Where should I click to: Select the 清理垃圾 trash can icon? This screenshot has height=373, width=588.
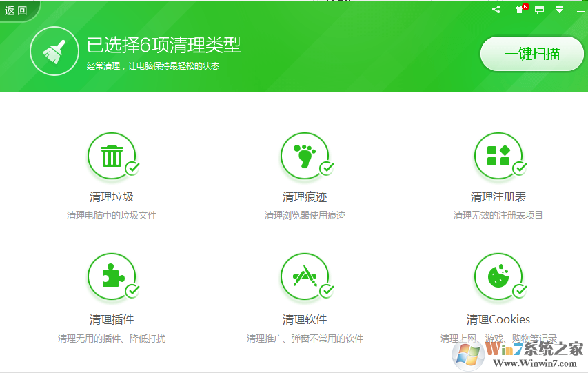click(x=112, y=156)
